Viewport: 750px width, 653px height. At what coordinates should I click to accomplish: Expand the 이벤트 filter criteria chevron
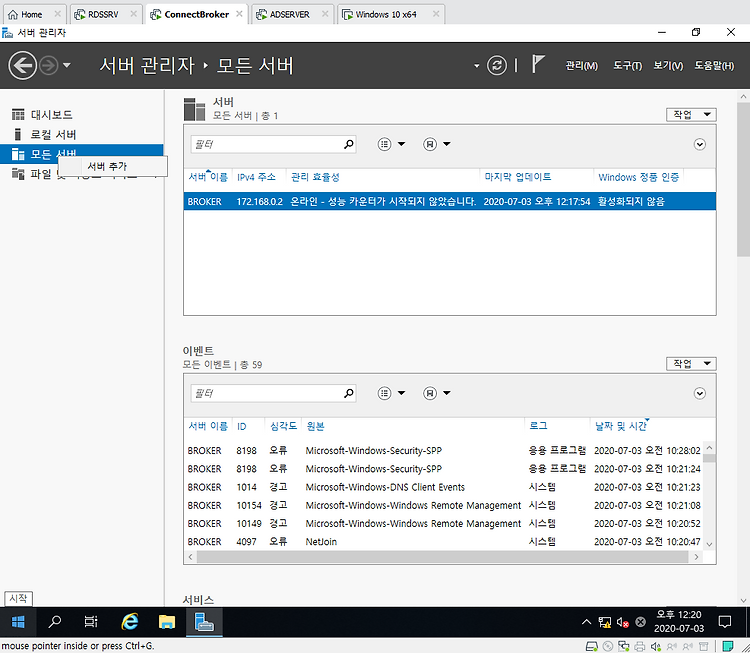point(699,393)
